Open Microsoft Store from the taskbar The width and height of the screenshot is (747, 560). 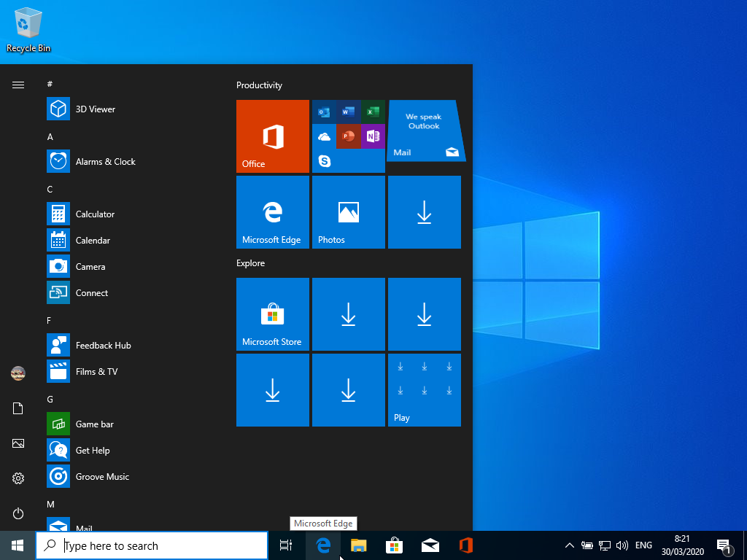point(395,545)
